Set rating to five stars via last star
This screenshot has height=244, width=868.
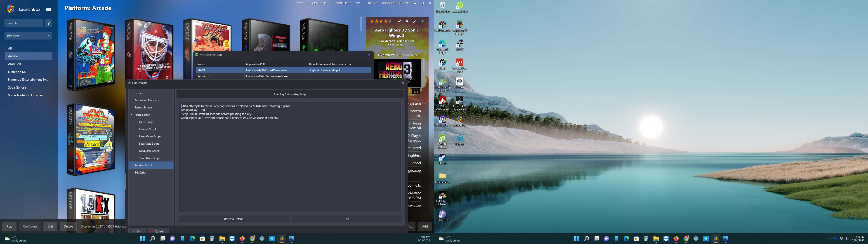[390, 21]
